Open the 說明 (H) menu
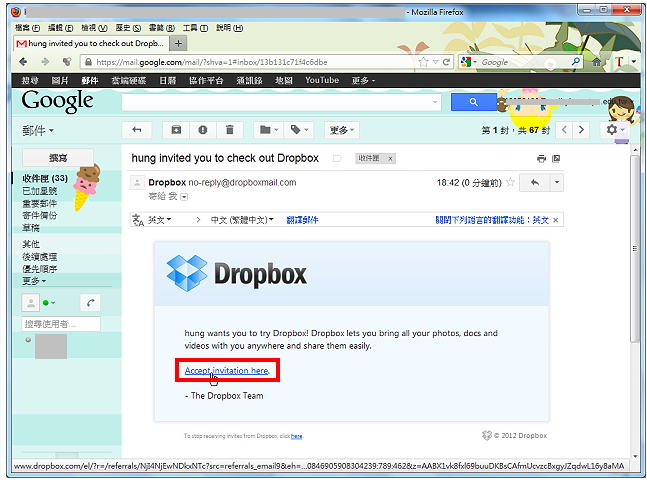647x480 pixels. [x=229, y=28]
